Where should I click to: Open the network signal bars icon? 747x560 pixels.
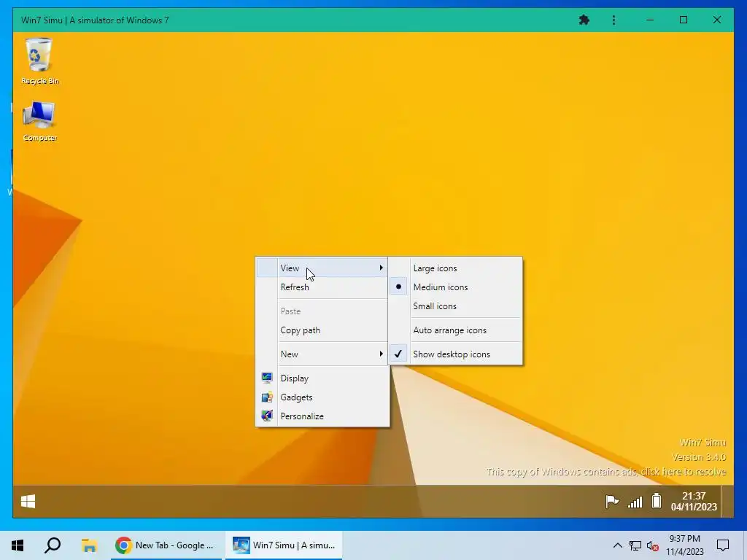(635, 502)
